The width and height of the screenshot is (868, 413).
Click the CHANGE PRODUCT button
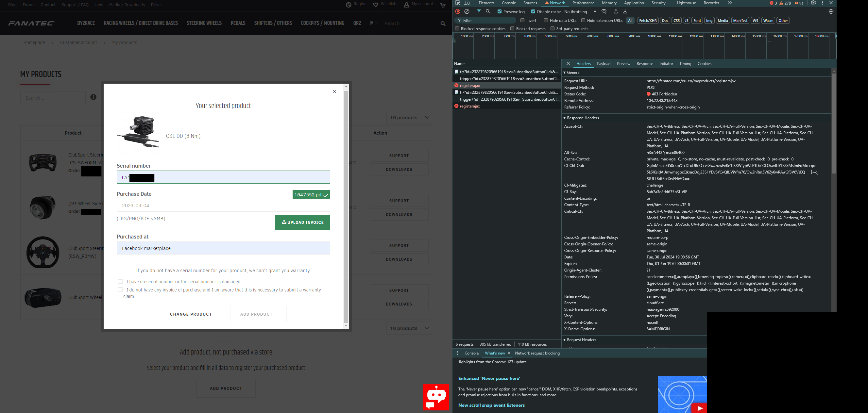191,314
